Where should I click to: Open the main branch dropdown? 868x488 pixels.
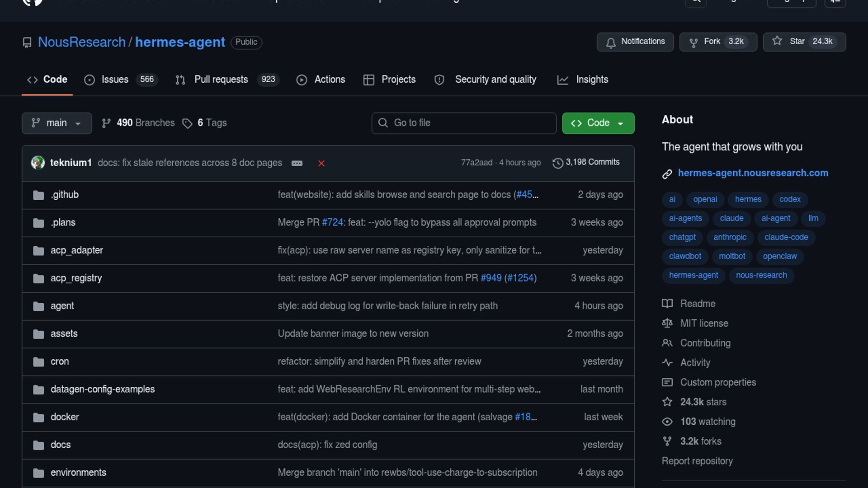57,123
